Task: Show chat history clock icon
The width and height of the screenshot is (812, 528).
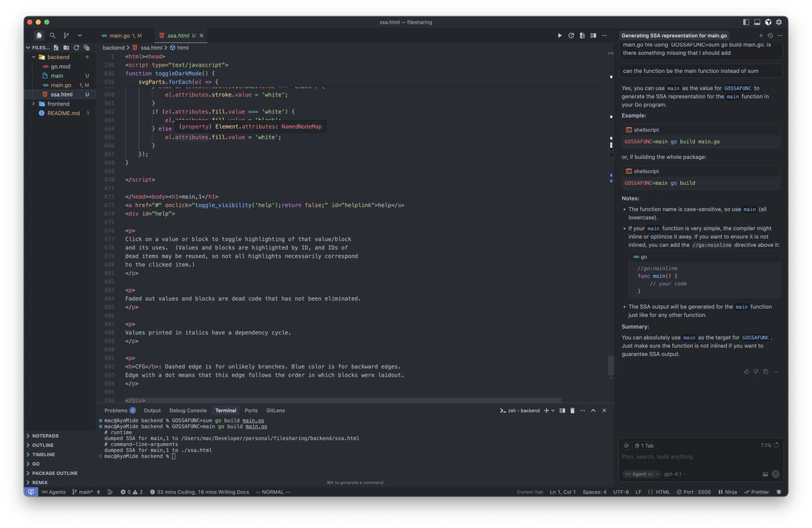Action: tap(770, 35)
